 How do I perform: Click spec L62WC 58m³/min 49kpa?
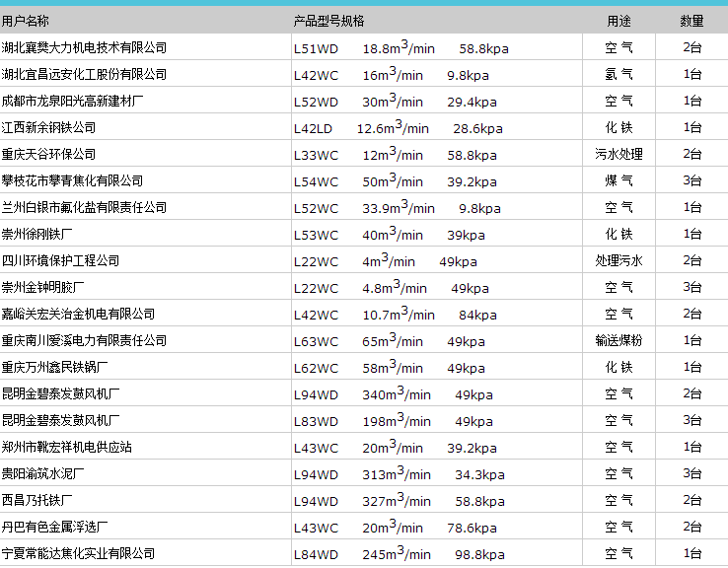tap(389, 368)
